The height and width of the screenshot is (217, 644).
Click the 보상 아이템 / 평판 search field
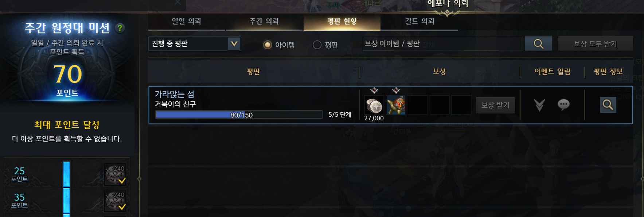pyautogui.click(x=442, y=44)
